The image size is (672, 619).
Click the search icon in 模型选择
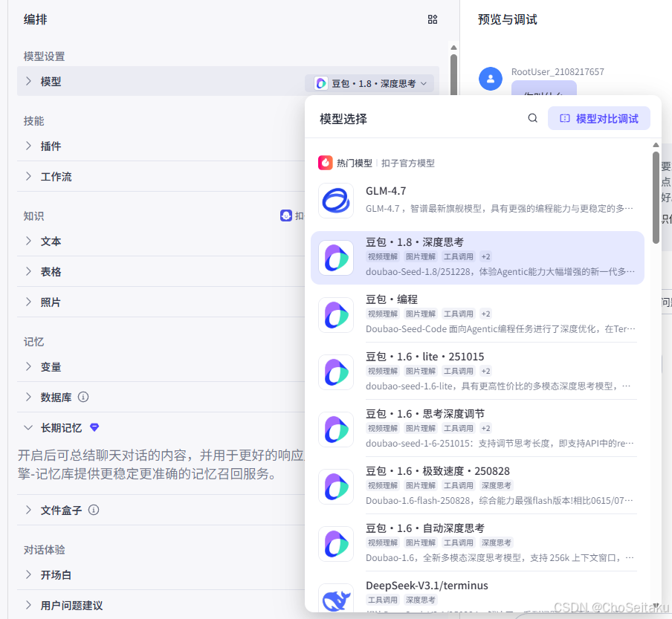[x=532, y=118]
